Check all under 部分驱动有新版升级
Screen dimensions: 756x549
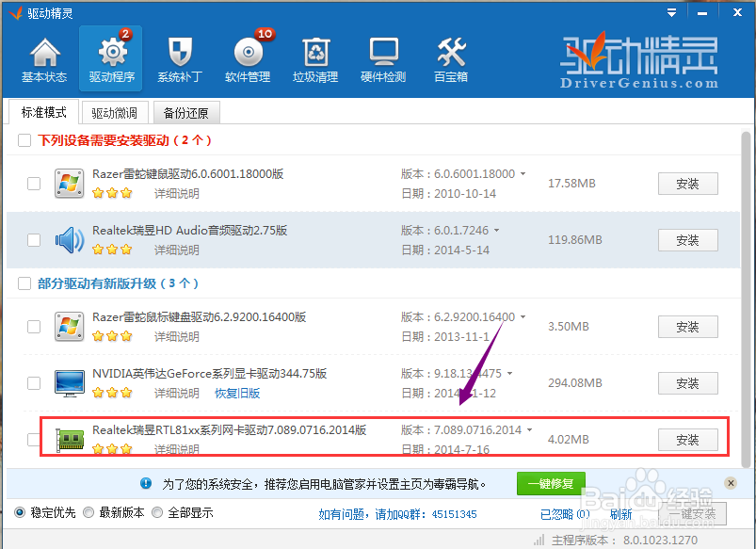24,283
